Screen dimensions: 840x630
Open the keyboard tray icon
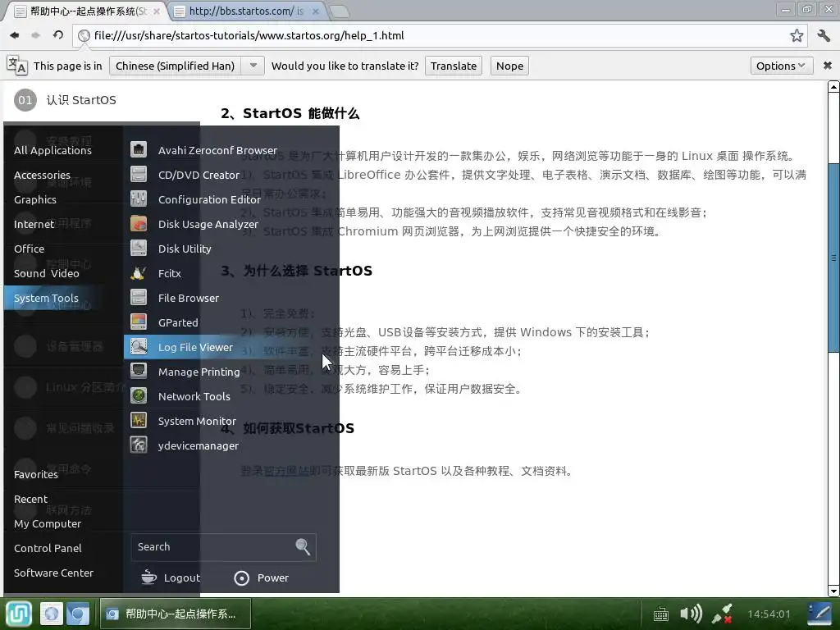click(661, 614)
